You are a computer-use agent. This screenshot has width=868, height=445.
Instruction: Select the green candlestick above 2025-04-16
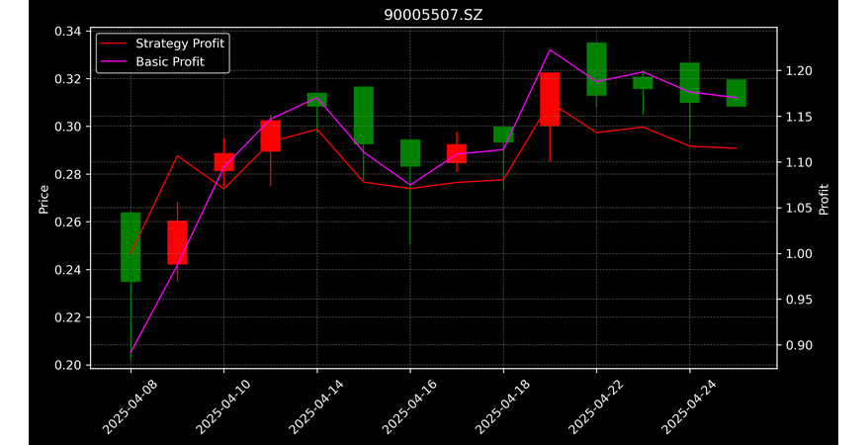coord(410,152)
